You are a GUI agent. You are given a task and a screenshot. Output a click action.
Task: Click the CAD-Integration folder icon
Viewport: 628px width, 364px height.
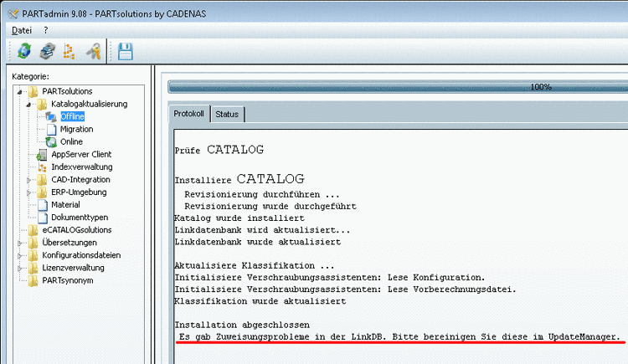tap(42, 180)
